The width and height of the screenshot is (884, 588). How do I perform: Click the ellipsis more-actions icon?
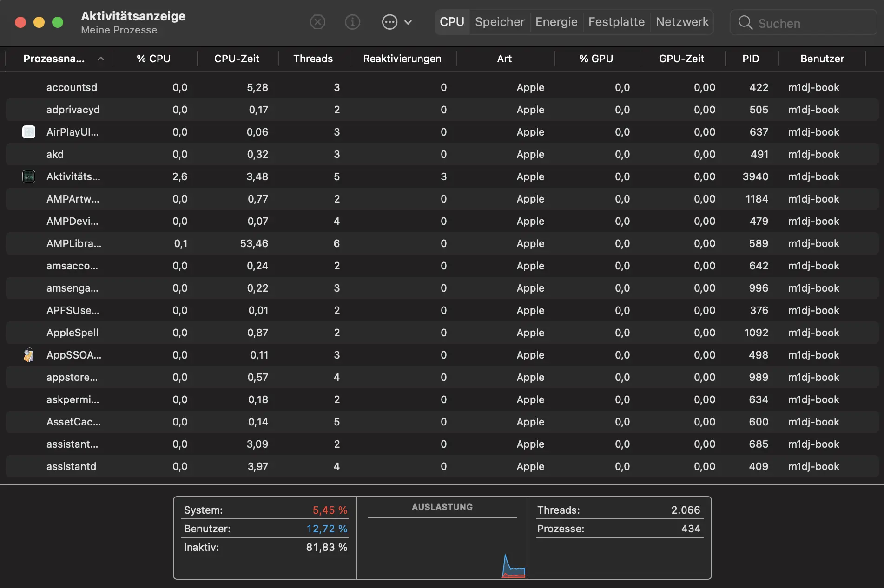point(389,22)
